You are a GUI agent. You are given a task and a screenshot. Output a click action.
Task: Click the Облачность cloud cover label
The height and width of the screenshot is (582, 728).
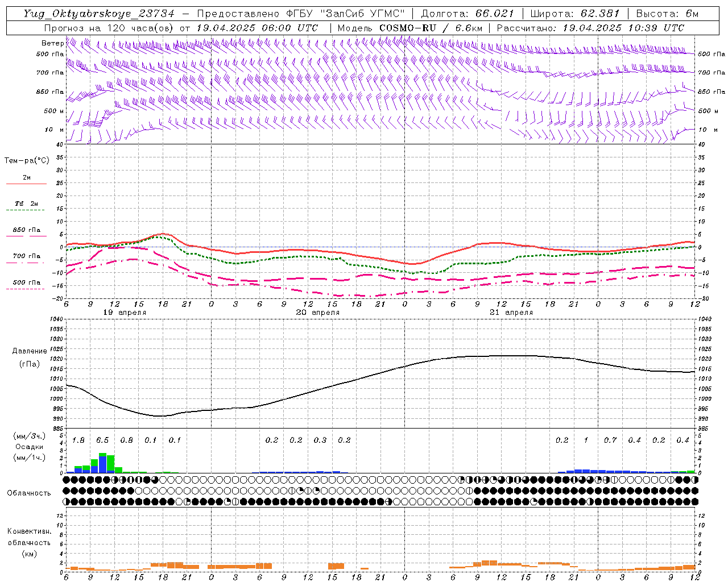click(x=29, y=493)
